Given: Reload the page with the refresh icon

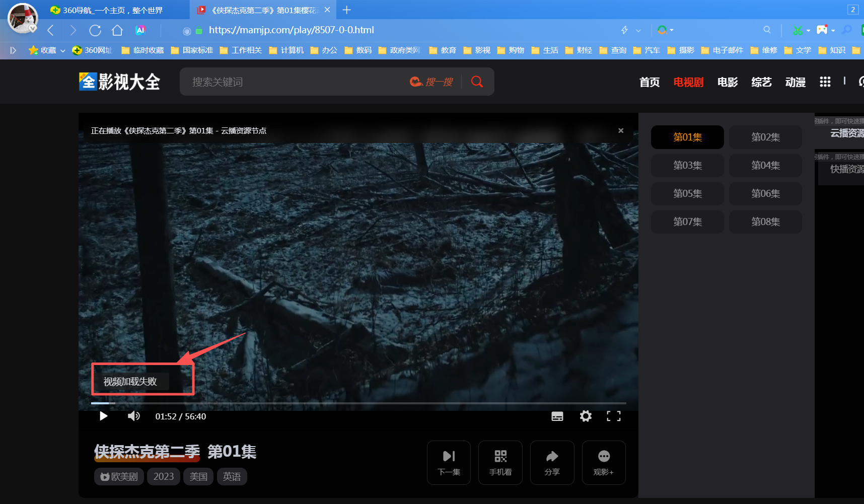Looking at the screenshot, I should (x=95, y=30).
